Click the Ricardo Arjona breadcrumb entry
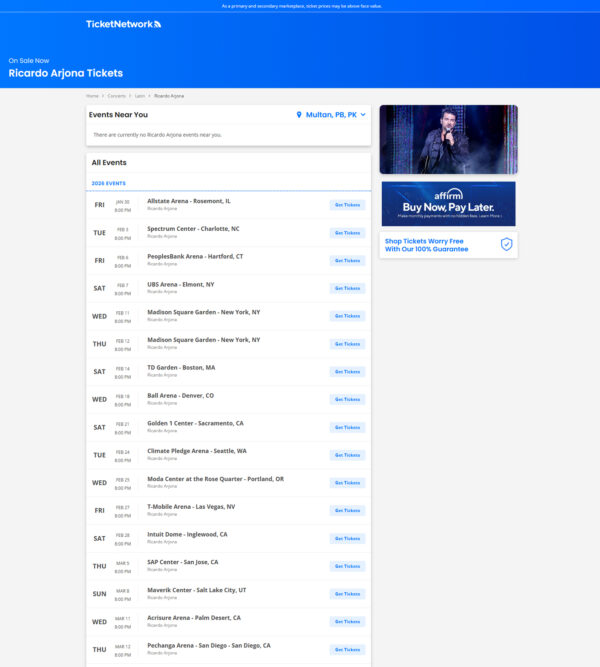This screenshot has width=600, height=667. point(169,96)
